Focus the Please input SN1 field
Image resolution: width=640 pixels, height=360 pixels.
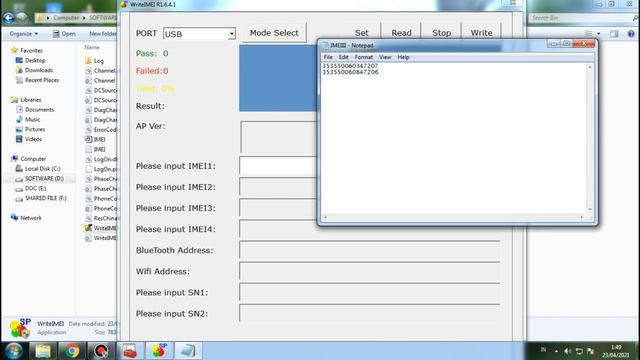369,293
